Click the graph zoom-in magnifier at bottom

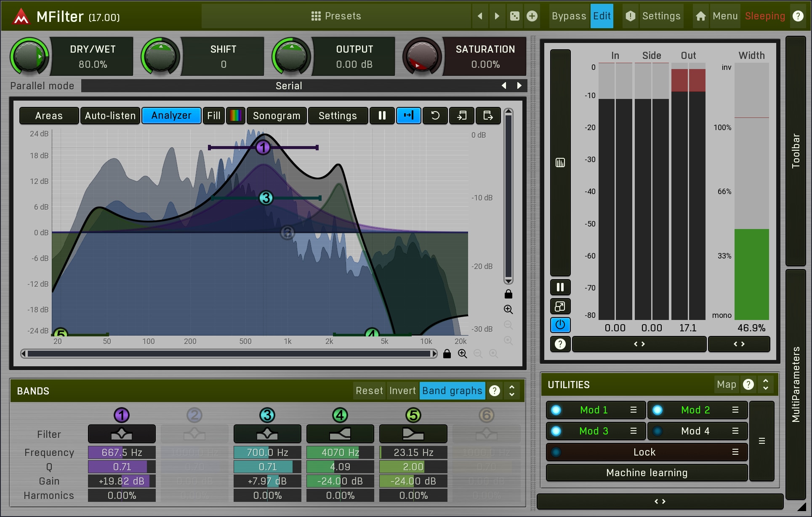pos(462,354)
